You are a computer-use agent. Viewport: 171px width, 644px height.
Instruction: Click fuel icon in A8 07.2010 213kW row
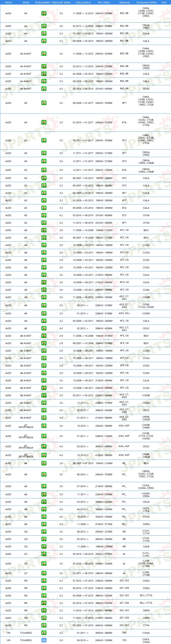[44, 486]
